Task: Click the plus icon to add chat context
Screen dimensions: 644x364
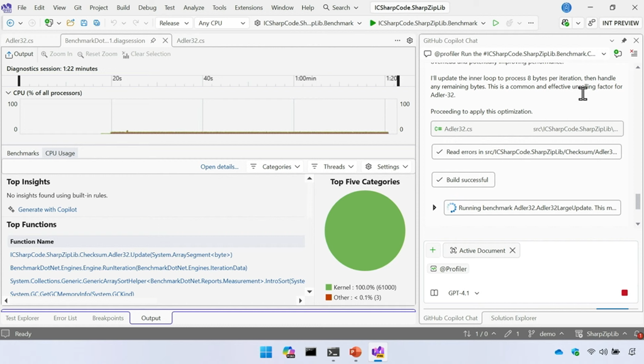Action: pos(433,250)
